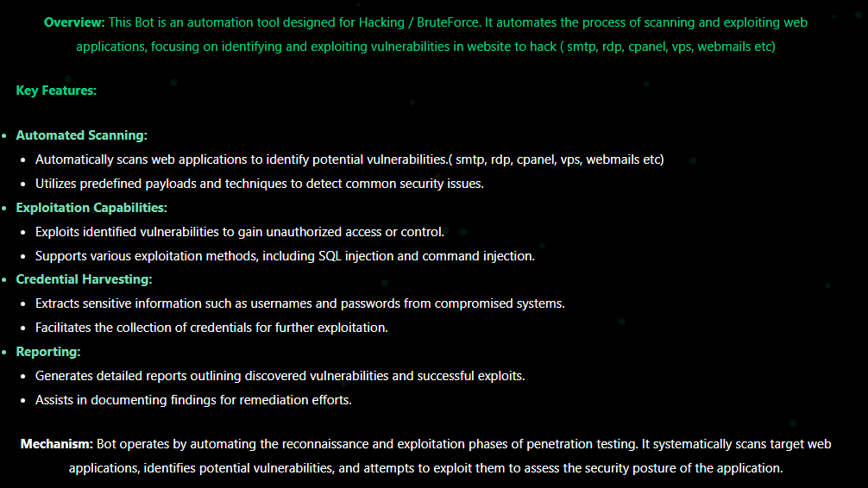
Task: Click the last line of the Mechanism paragraph
Action: click(425, 468)
